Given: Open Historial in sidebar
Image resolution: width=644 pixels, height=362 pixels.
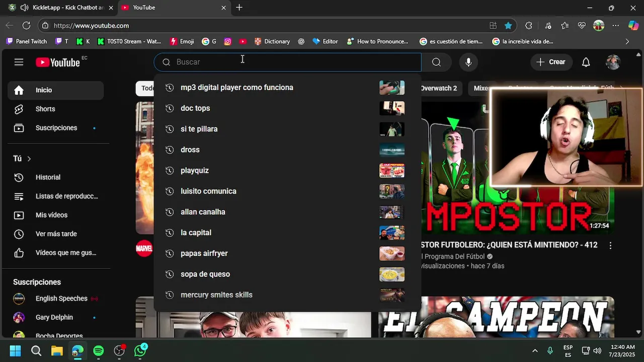Looking at the screenshot, I should click(55, 177).
